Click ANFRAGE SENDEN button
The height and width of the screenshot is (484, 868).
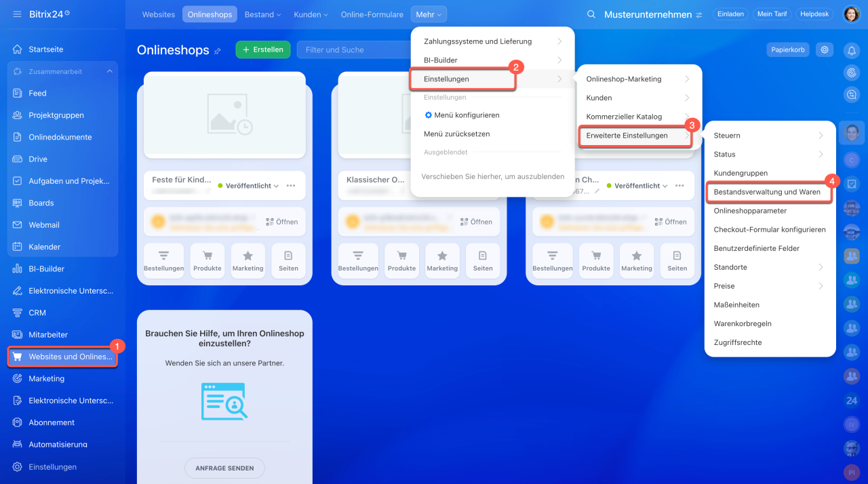point(224,468)
